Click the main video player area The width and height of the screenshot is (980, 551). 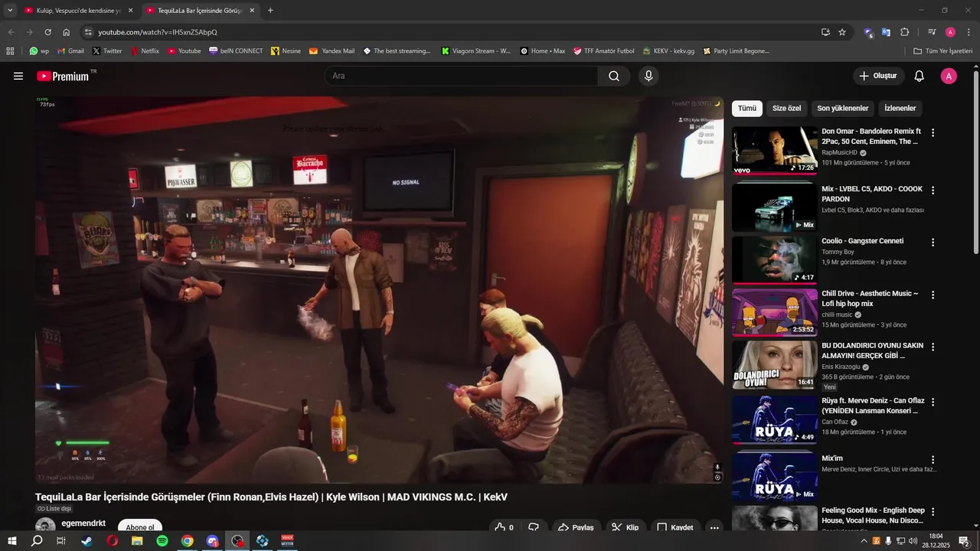[x=379, y=289]
